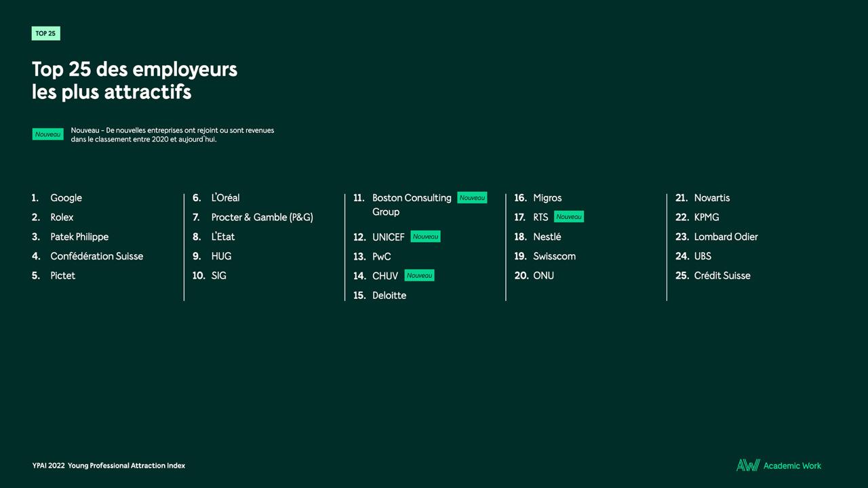
Task: Select the Pictet entry
Action: pos(62,275)
